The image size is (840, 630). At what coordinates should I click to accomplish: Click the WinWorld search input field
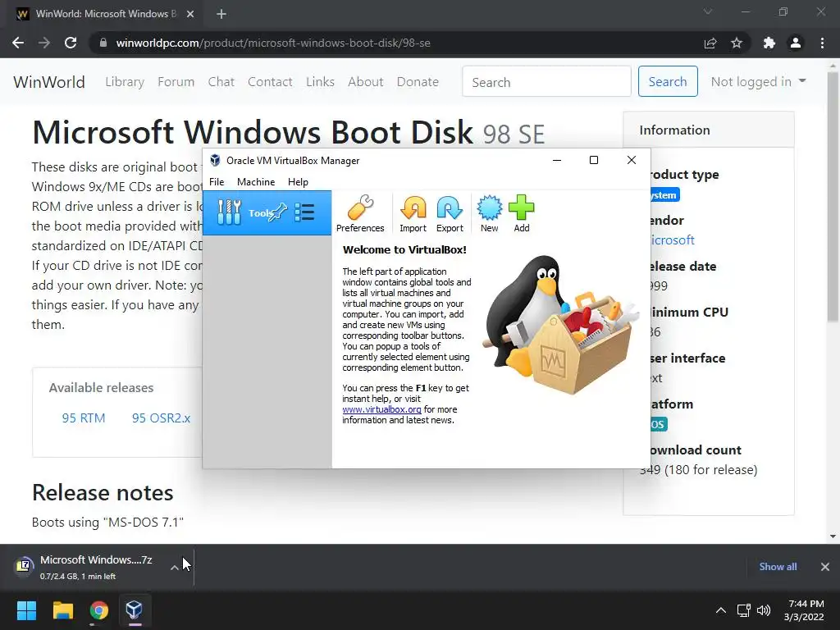[546, 81]
